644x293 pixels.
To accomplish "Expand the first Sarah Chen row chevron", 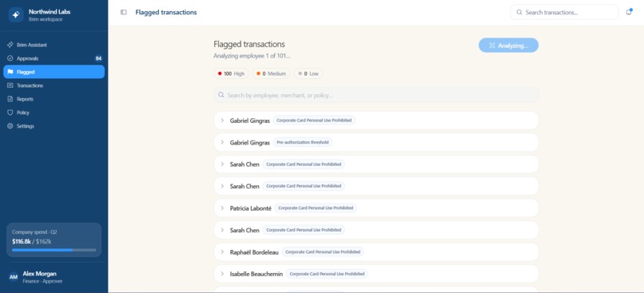I will click(x=222, y=164).
